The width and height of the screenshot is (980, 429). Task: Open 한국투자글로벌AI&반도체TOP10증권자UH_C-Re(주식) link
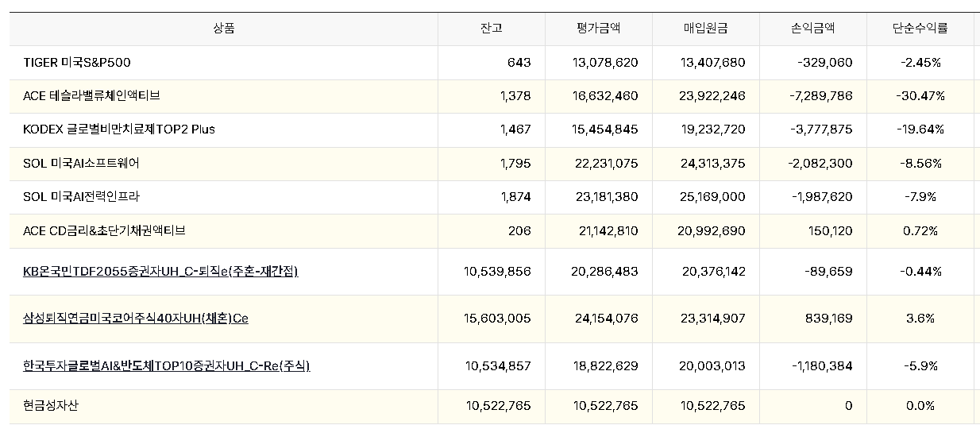point(167,365)
